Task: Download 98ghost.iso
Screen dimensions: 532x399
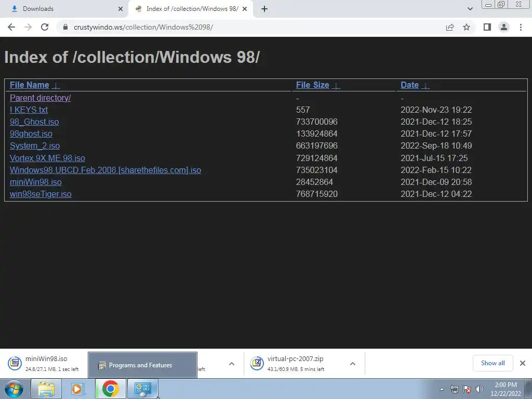Action: pos(31,134)
